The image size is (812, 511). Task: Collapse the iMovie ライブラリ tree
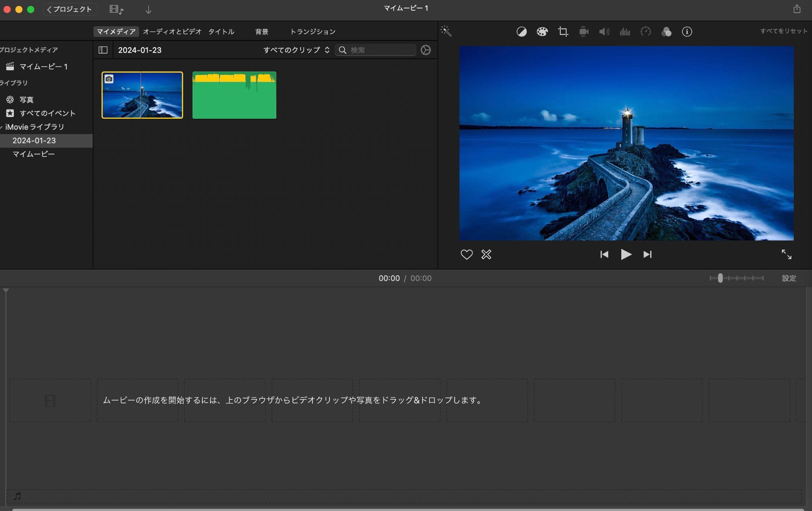coord(2,127)
